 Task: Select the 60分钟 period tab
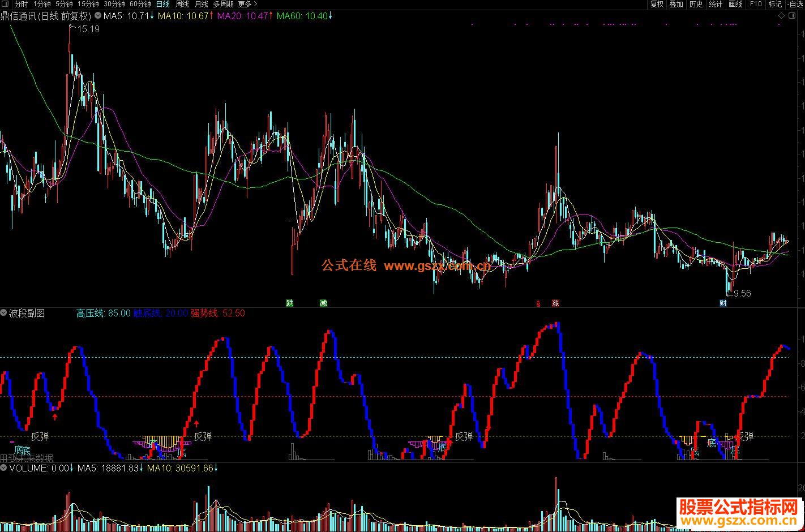tap(140, 4)
